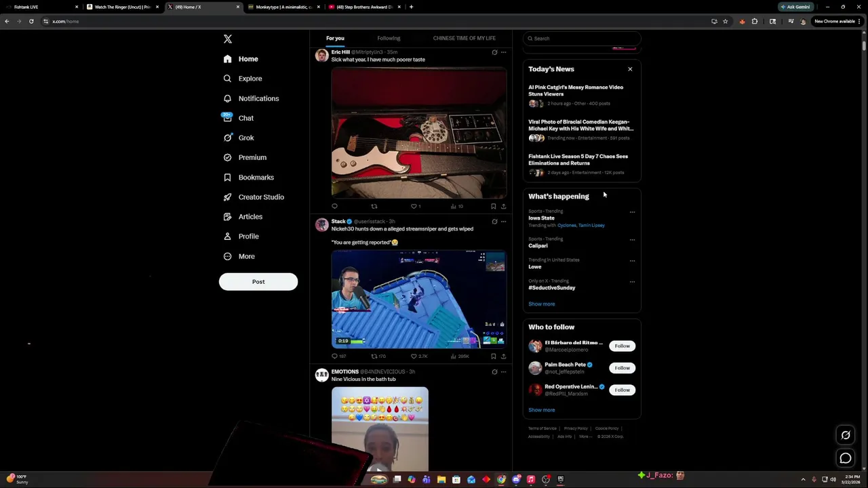
Task: Open more options for Calipari trend
Action: (x=632, y=240)
